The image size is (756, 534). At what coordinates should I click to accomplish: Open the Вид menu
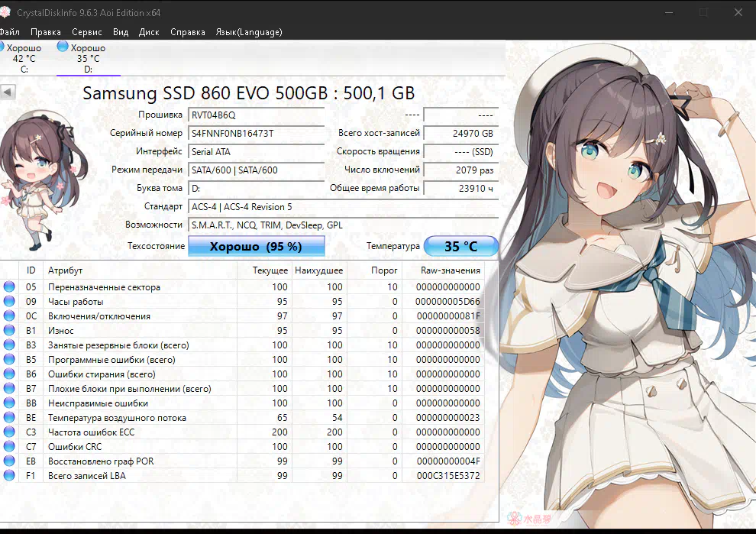pos(121,32)
